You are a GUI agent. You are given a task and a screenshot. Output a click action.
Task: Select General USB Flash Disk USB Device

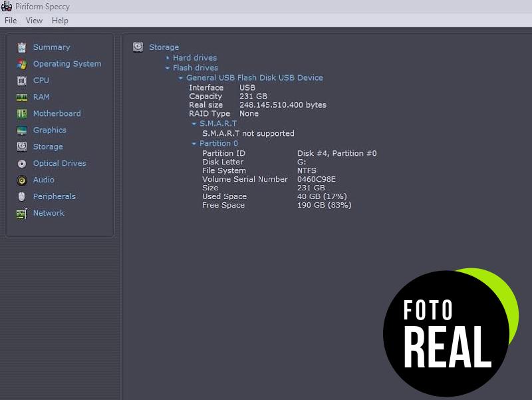tap(255, 78)
